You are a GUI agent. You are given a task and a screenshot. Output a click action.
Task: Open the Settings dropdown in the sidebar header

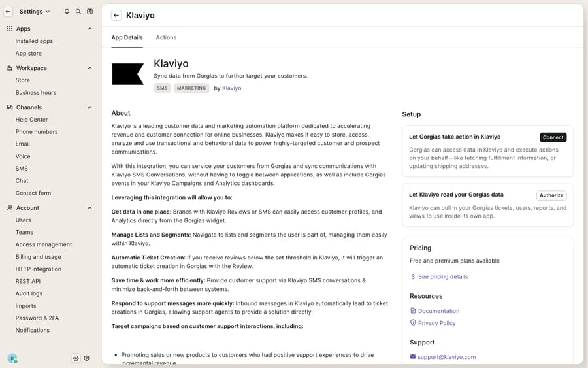point(35,12)
